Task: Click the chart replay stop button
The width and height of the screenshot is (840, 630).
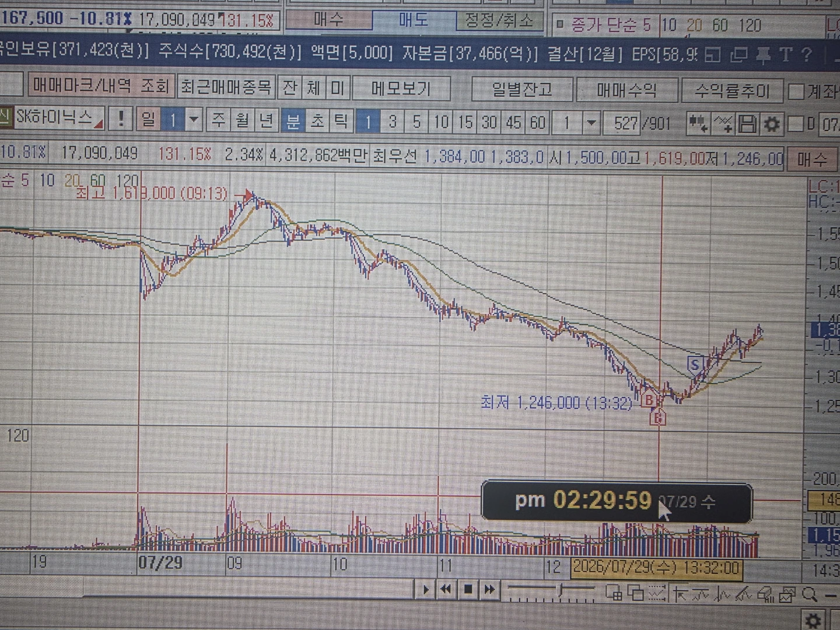Action: [x=468, y=590]
